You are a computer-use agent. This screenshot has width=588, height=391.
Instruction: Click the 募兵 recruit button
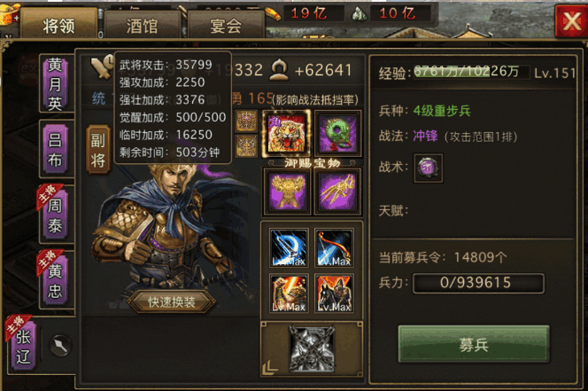pyautogui.click(x=474, y=344)
